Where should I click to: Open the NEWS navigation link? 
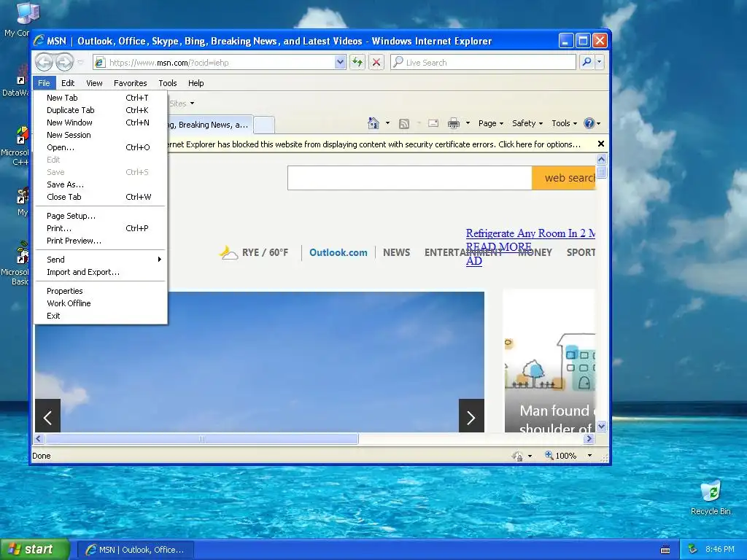(396, 252)
